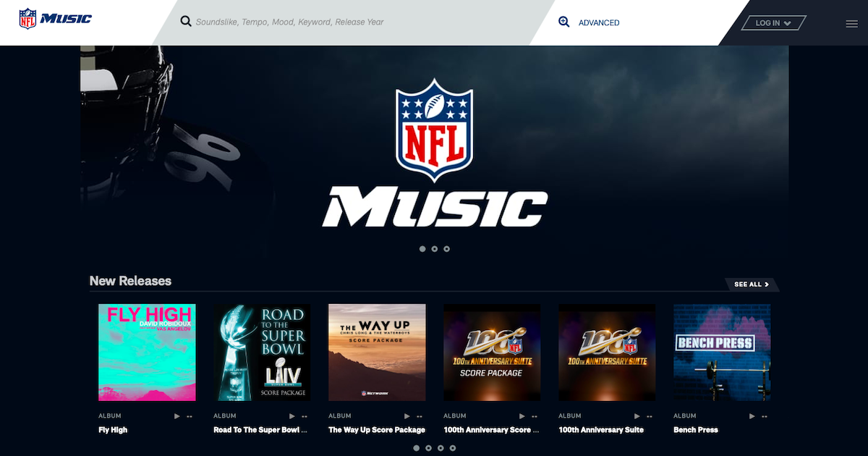Viewport: 868px width, 456px height.
Task: Open the Fly High album cover
Action: [147, 352]
